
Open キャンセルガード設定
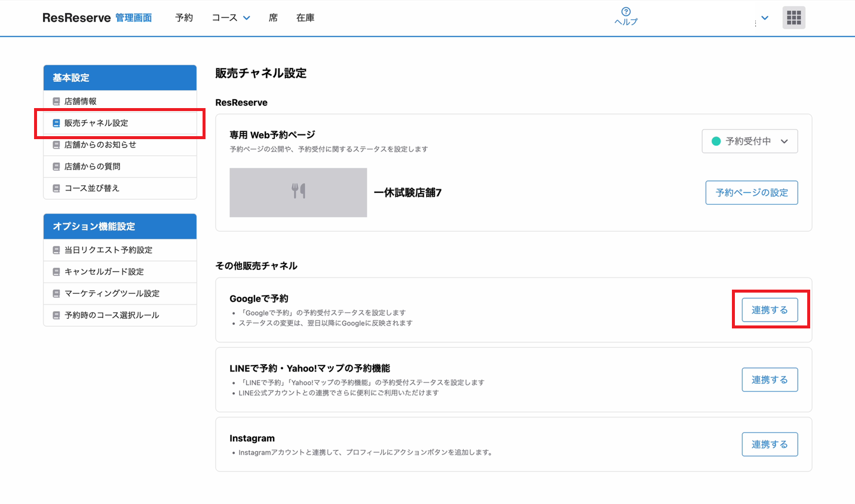(120, 272)
